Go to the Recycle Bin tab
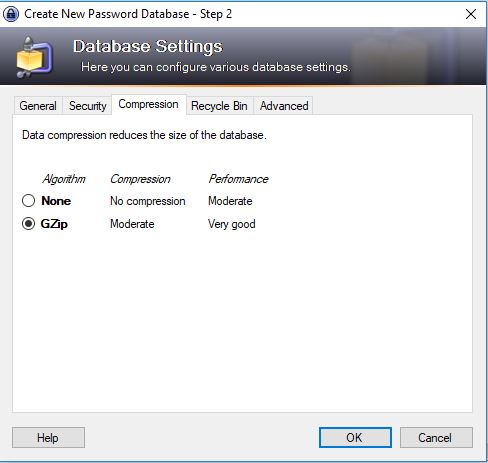Viewport: 488px width, 463px height. click(x=219, y=106)
